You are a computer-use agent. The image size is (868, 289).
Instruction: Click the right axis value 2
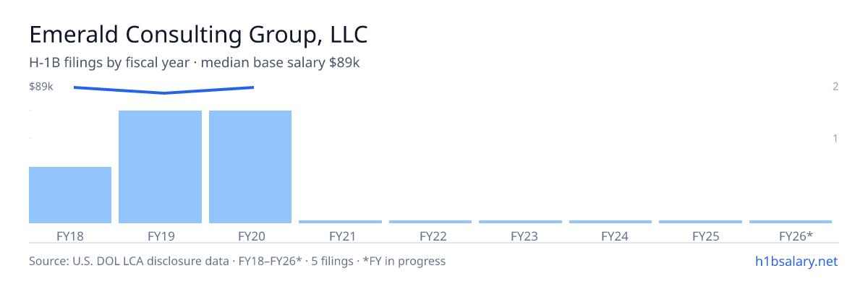835,87
